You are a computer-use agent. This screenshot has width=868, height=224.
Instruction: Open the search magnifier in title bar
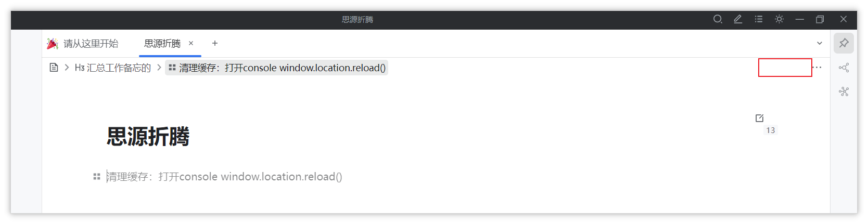point(718,19)
